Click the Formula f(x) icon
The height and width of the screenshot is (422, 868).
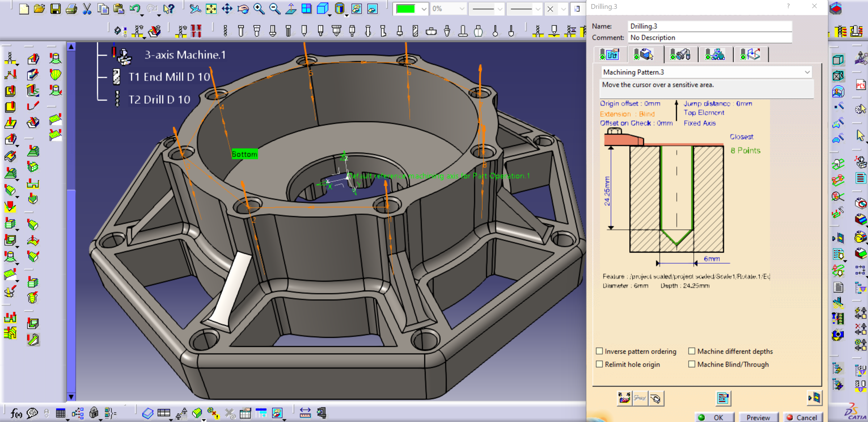15,413
